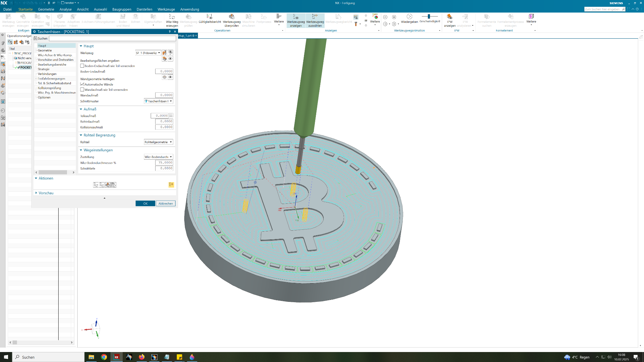
Task: Open the Schnittmuster Taschenfräsen dropdown
Action: [x=158, y=101]
